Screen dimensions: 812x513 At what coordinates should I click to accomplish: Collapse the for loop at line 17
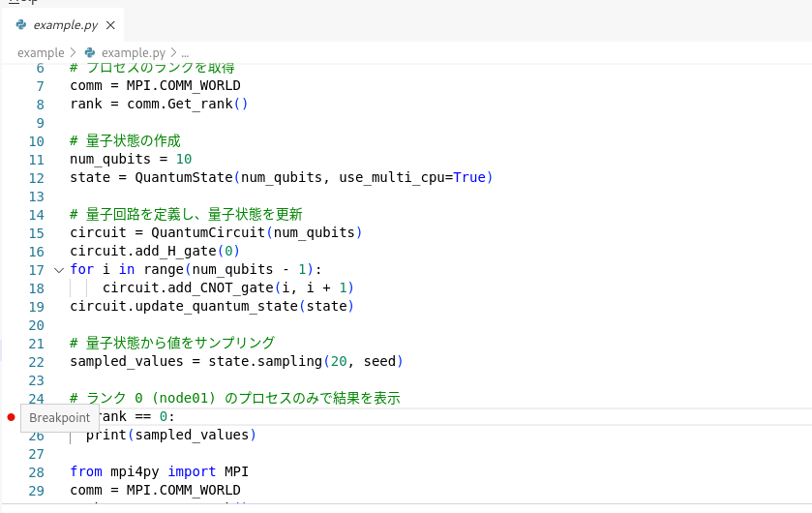tap(58, 270)
